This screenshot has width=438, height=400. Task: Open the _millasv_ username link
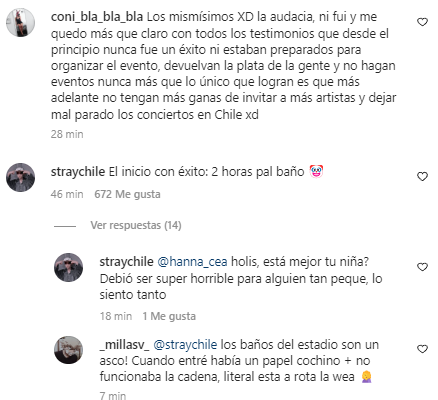pos(124,344)
